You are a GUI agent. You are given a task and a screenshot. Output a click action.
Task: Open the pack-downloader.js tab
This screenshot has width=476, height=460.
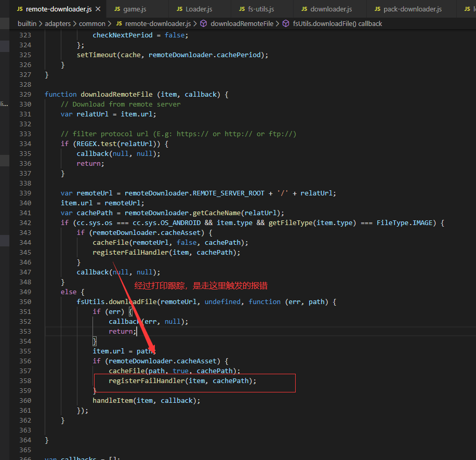(x=413, y=9)
